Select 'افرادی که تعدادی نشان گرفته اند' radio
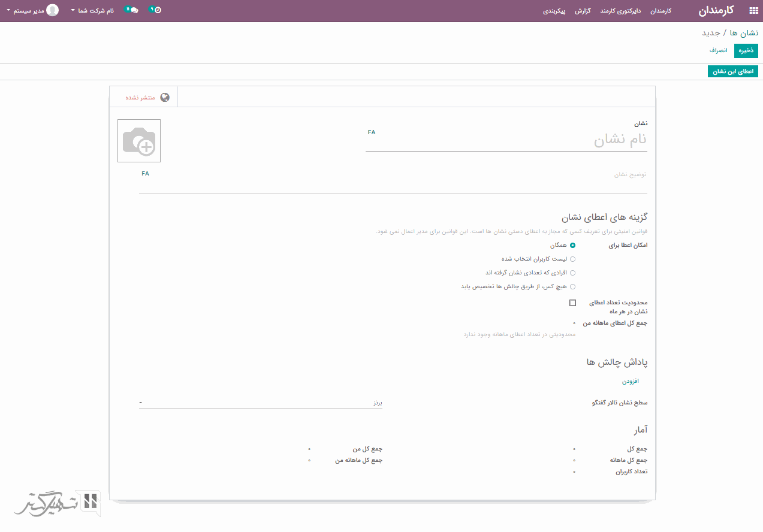Viewport: 763px width, 532px height. [572, 273]
